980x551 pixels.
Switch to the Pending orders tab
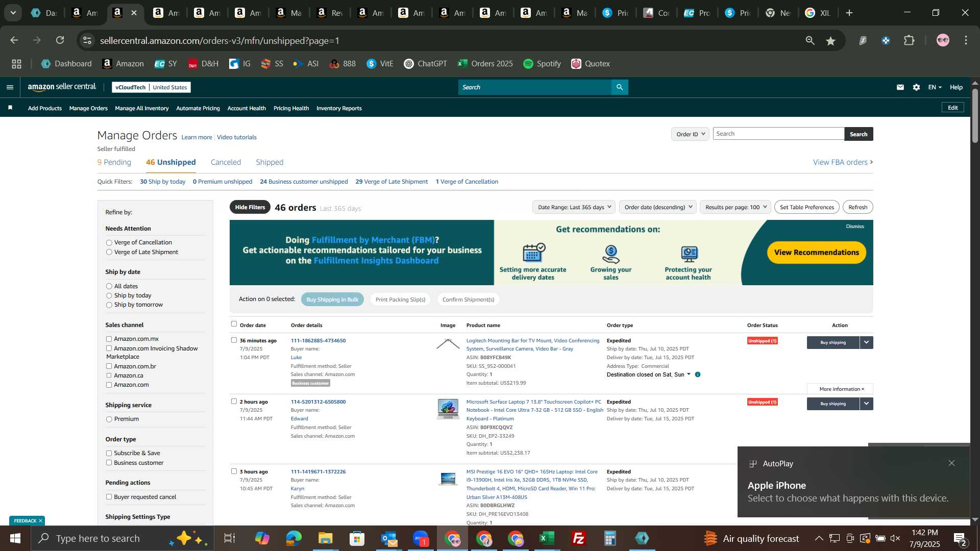tap(114, 162)
